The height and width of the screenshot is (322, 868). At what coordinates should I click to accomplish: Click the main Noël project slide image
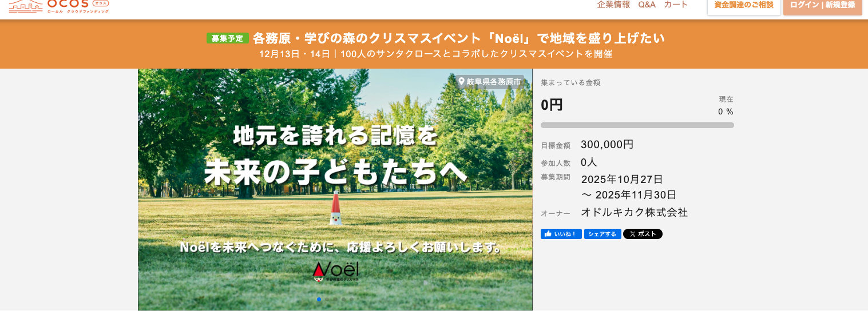[x=335, y=189]
